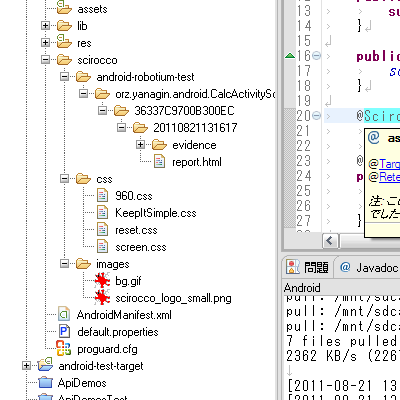Click the screen.css file icon
The width and height of the screenshot is (400, 400).
click(102, 247)
